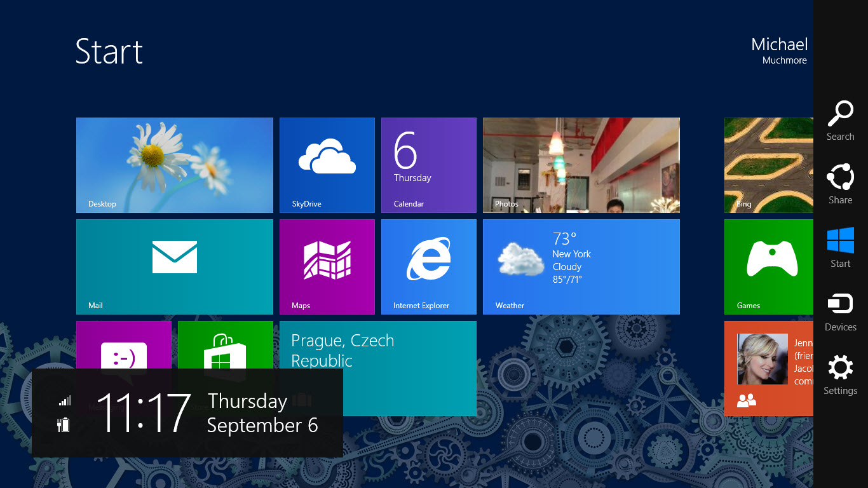This screenshot has width=868, height=488.
Task: Open the Weather tile showing New York
Action: point(581,267)
